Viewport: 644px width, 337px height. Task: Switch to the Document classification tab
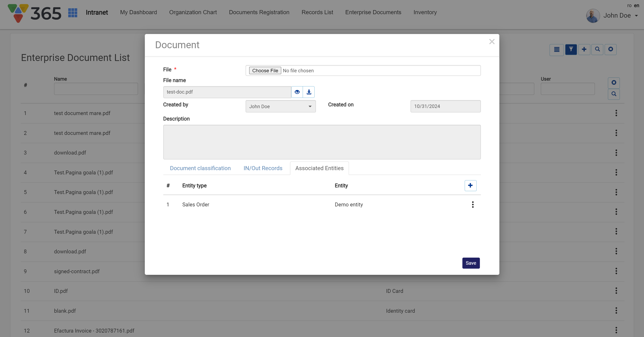click(200, 168)
